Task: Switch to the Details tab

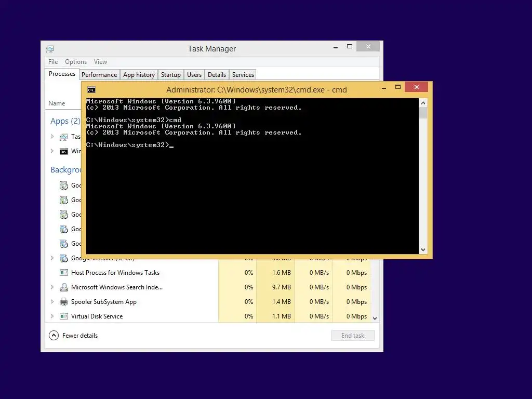Action: tap(217, 75)
